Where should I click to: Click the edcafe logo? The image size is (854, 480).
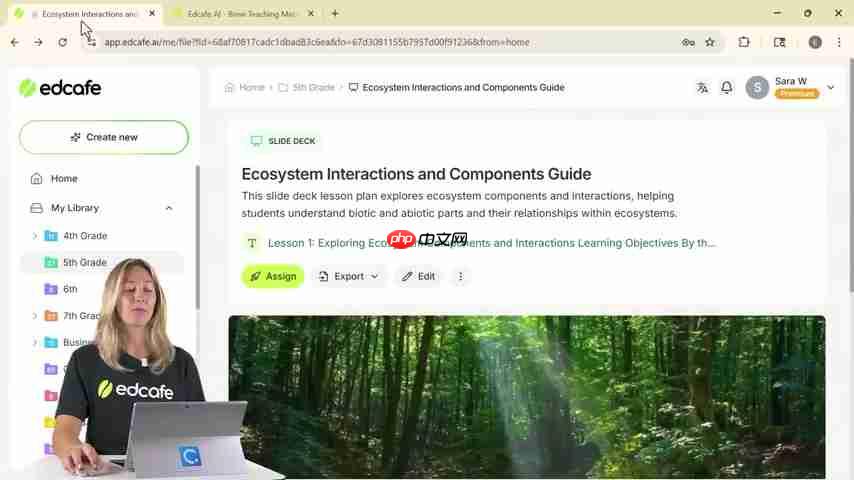point(60,88)
